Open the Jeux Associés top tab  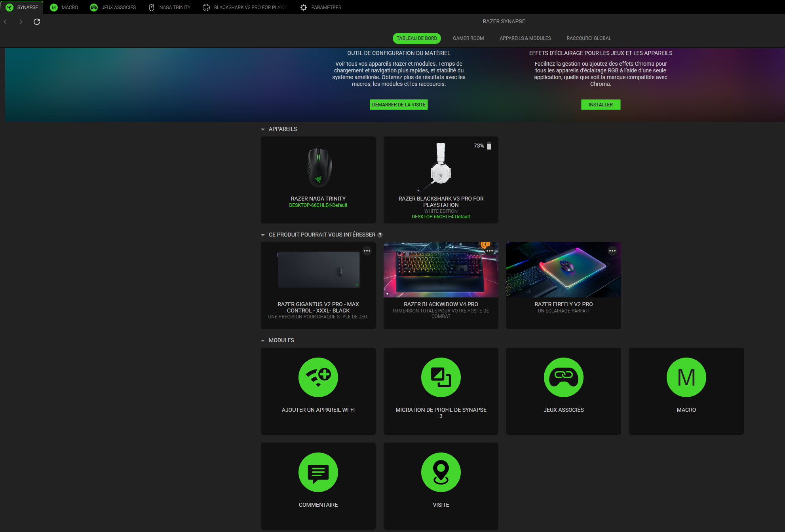point(113,8)
